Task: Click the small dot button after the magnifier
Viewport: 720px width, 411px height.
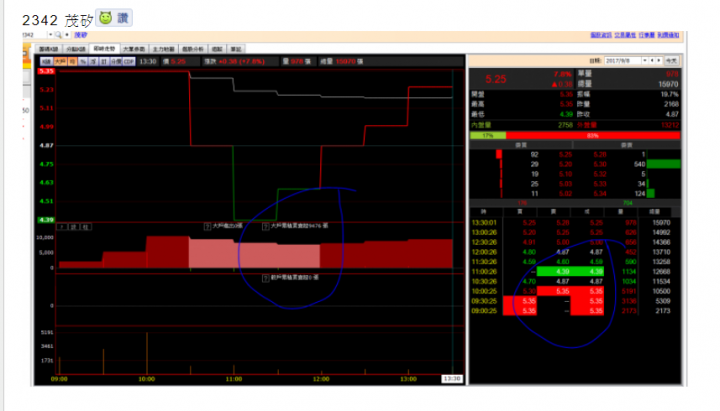Action: pos(67,34)
